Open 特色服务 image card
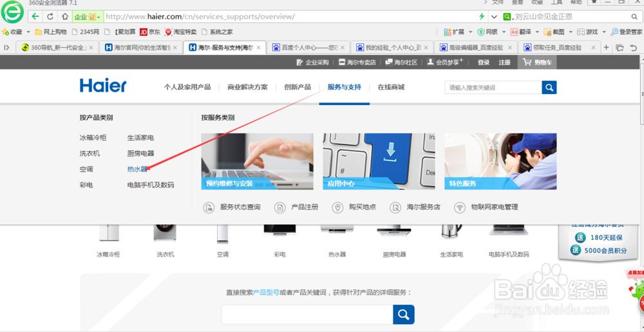 coord(500,161)
